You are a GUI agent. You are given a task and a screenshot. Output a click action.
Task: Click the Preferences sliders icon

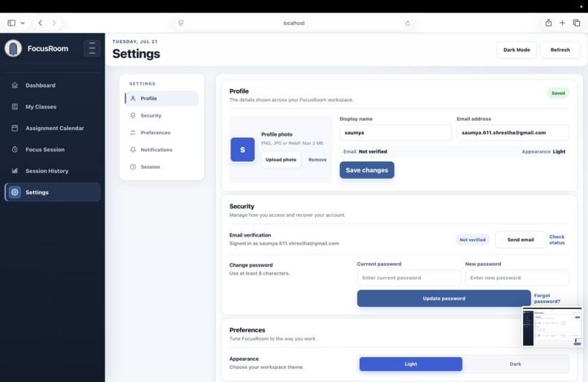click(x=133, y=133)
